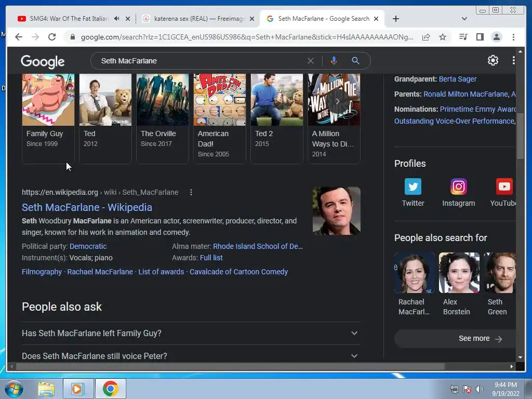Viewport: 532px width, 399px height.
Task: Open Seth Green's photo card
Action: pos(499,273)
